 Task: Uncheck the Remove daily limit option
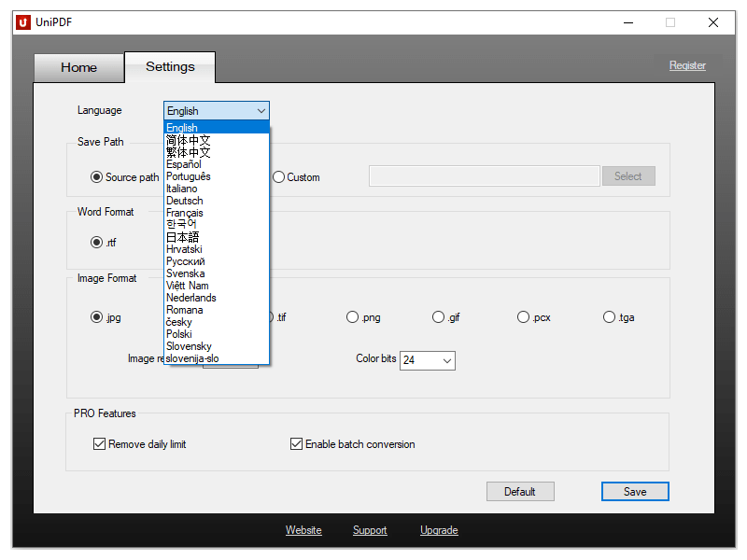99,443
